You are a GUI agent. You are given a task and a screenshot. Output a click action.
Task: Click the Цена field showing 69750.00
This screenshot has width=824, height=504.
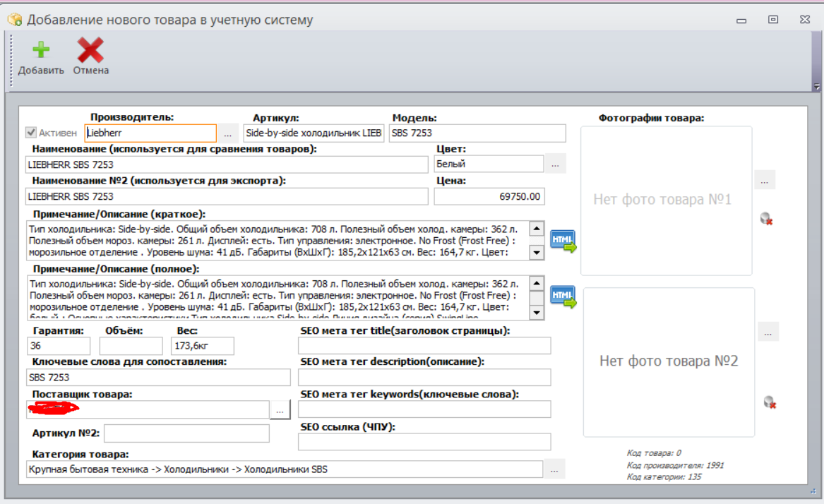pos(489,196)
